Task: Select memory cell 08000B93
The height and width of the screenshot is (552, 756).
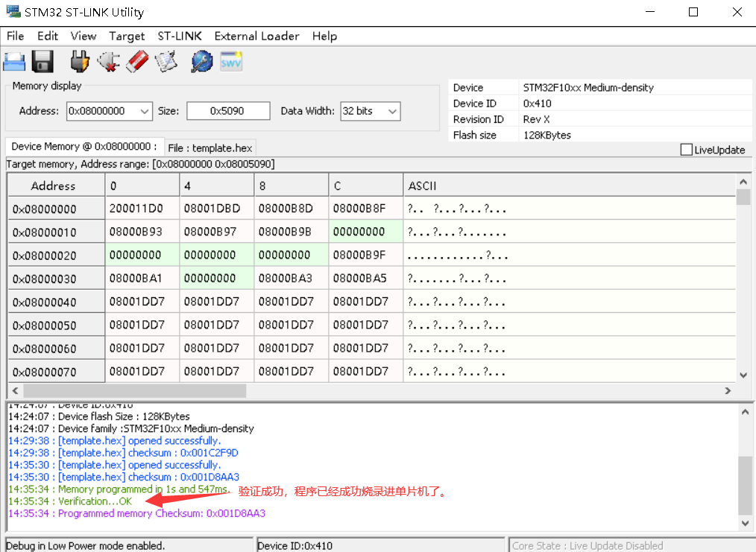Action: click(142, 232)
